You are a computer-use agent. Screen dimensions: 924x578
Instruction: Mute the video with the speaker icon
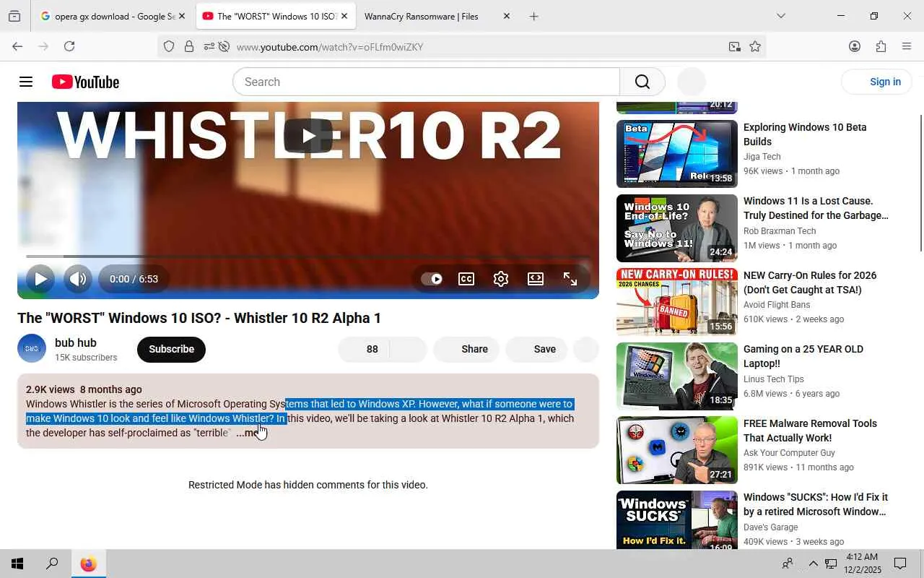78,279
